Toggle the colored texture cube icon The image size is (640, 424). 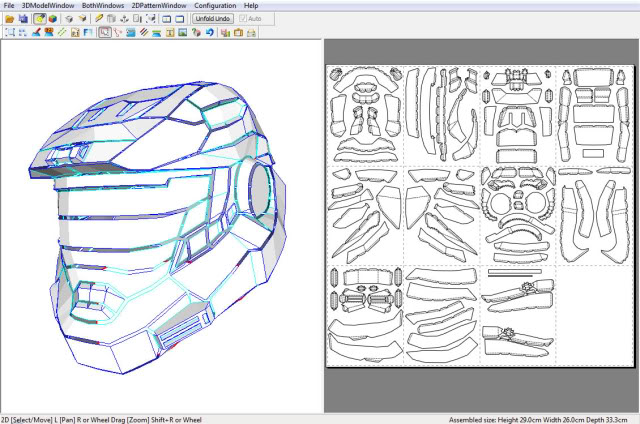(53, 19)
